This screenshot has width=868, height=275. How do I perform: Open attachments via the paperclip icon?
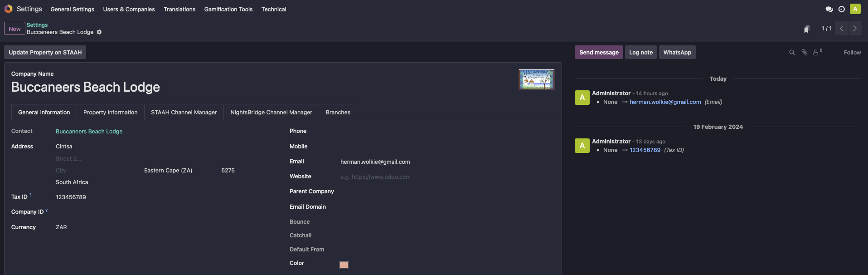804,53
